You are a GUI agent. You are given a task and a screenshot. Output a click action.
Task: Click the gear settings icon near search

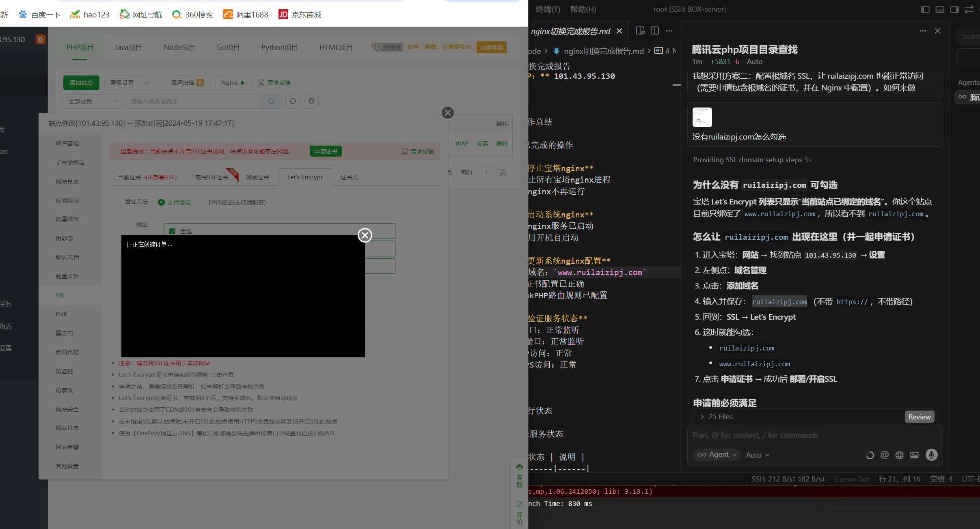311,101
